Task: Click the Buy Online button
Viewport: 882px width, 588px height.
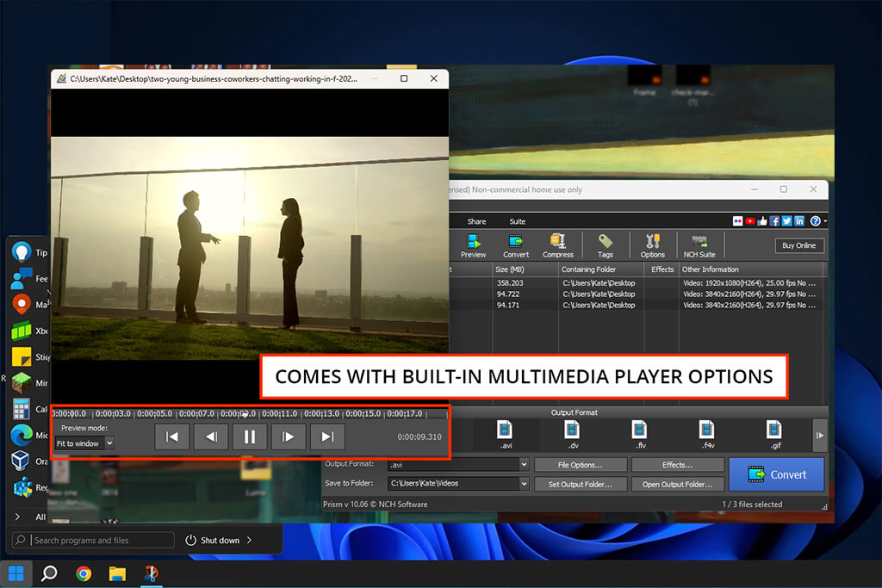Action: coord(798,245)
